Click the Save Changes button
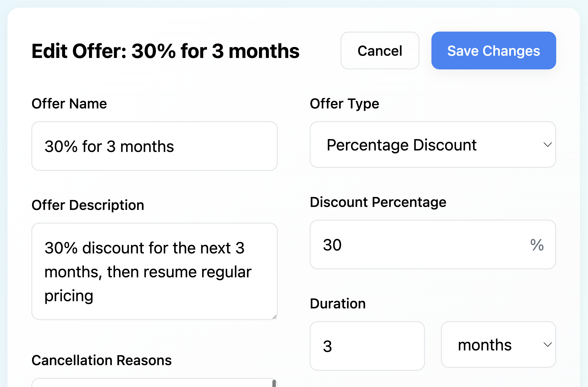Viewport: 588px width, 387px height. point(494,50)
